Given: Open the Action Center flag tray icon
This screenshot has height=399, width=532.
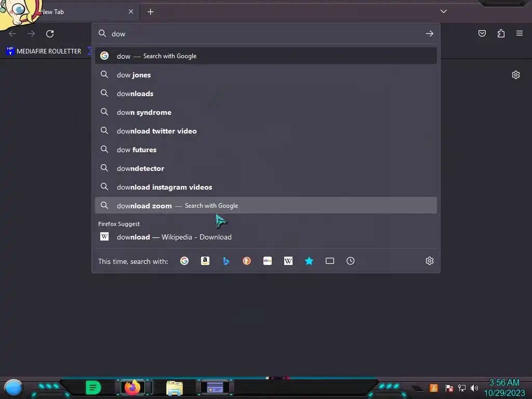Looking at the screenshot, I should click(449, 388).
